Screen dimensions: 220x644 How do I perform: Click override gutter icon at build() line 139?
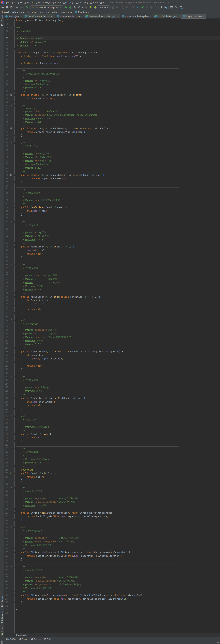10,473
